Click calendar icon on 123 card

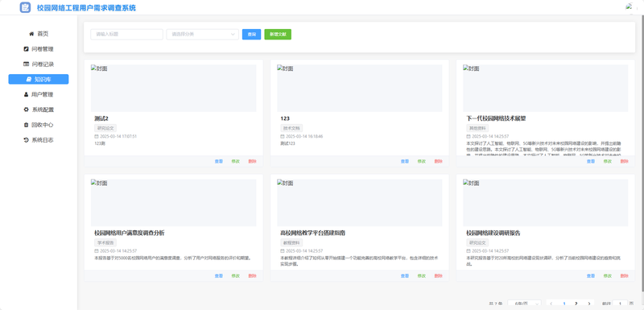tap(283, 136)
